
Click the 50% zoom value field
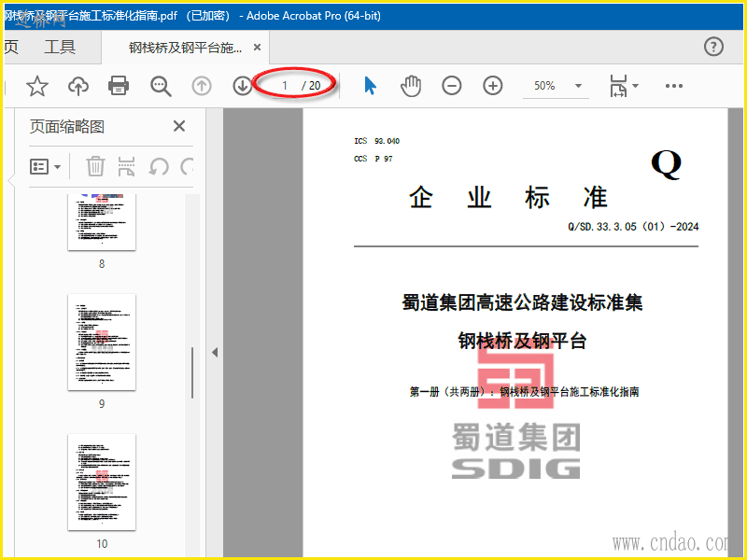point(544,86)
